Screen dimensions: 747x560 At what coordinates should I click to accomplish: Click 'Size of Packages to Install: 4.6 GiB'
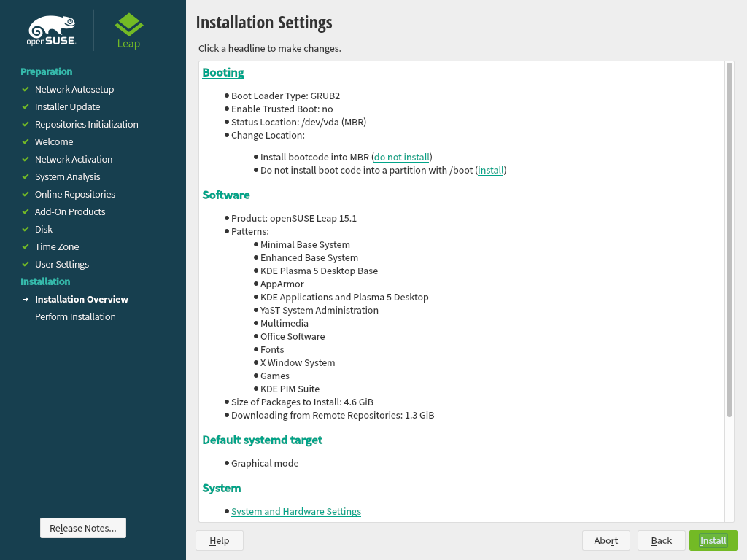pyautogui.click(x=302, y=402)
